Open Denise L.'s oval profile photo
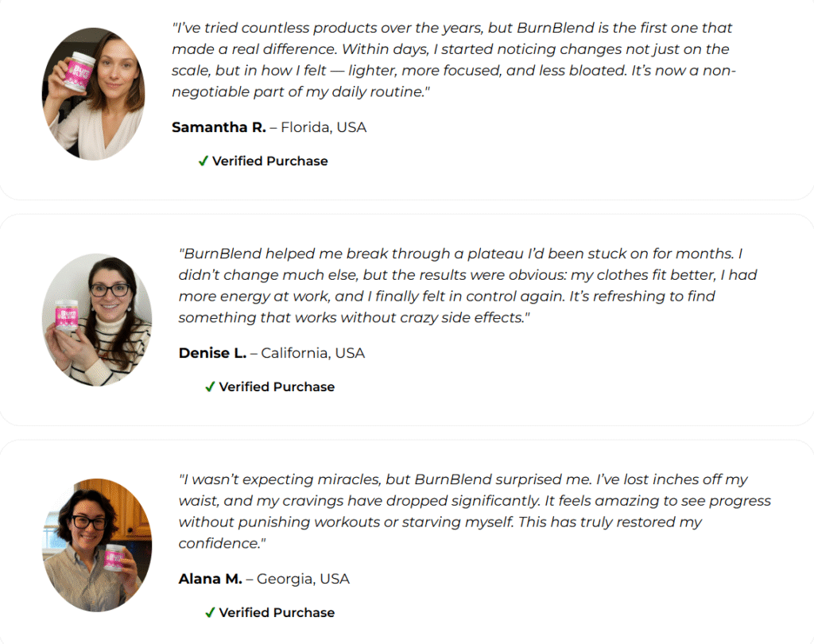The width and height of the screenshot is (814, 644). [96, 320]
